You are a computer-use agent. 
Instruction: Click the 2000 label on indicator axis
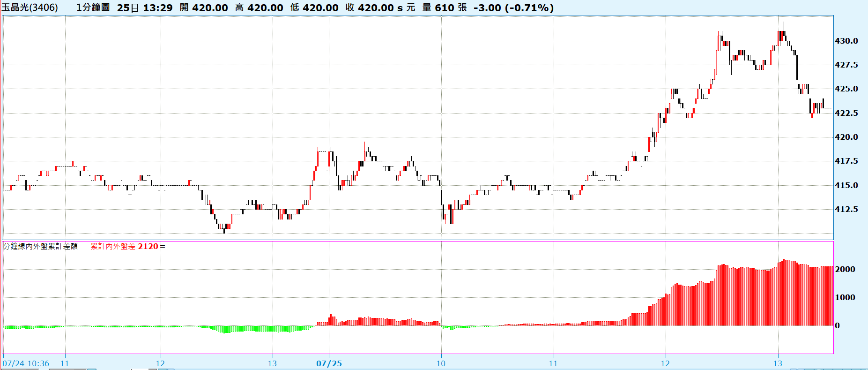845,269
